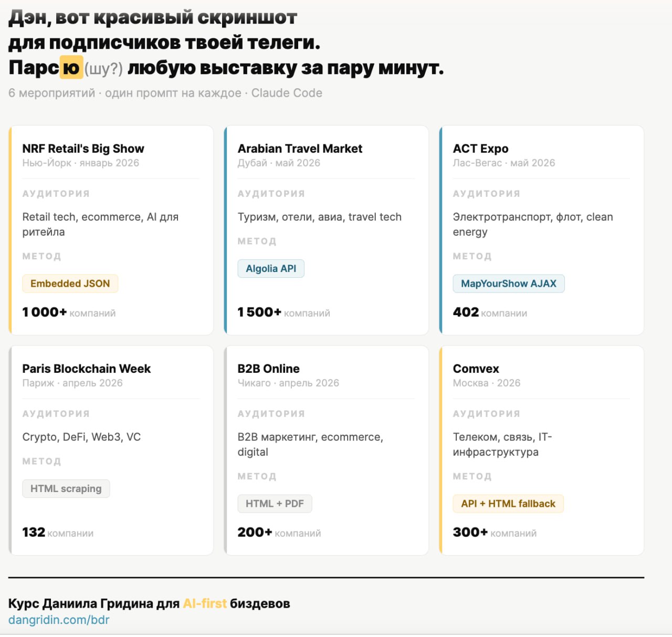Click the 1 500+ companies count
Screen dimensions: 672x637
click(x=259, y=312)
